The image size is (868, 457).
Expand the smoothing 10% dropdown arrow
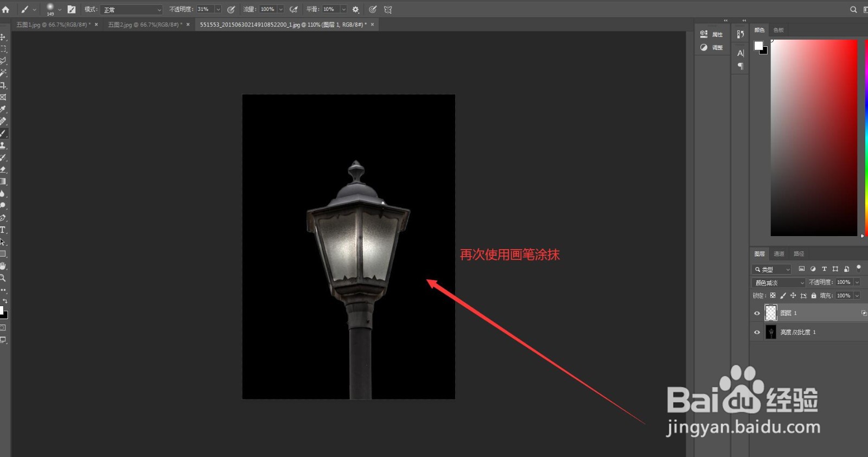pos(343,9)
